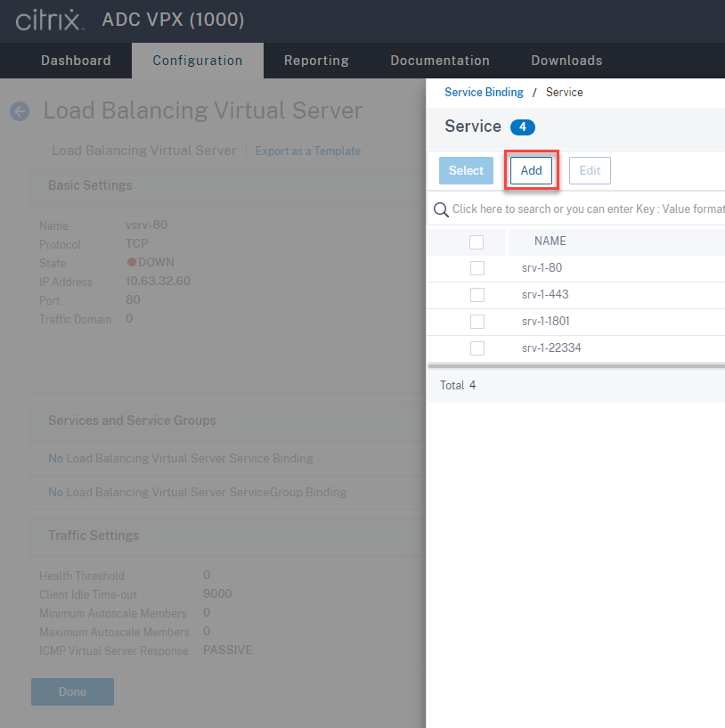Viewport: 725px width, 728px height.
Task: Open the Reporting tab
Action: coord(316,61)
